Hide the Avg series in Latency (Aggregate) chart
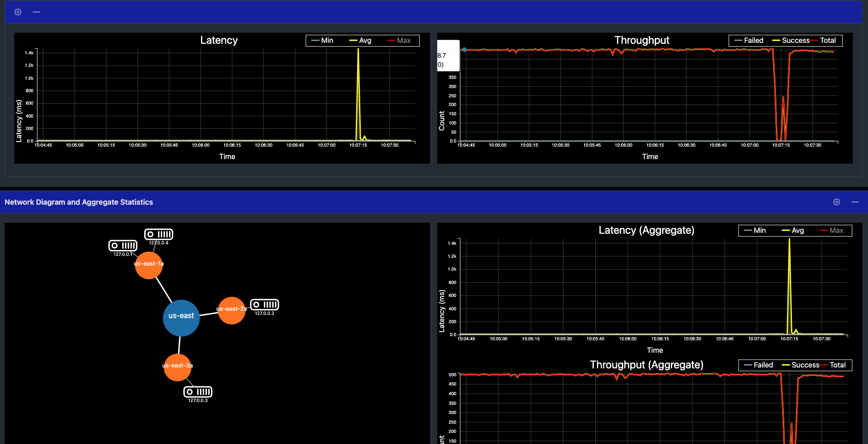The height and width of the screenshot is (444, 868). [797, 230]
